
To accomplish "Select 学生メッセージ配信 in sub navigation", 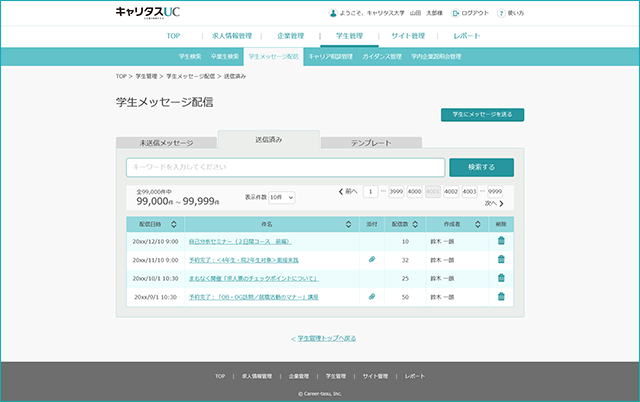I will pos(273,57).
